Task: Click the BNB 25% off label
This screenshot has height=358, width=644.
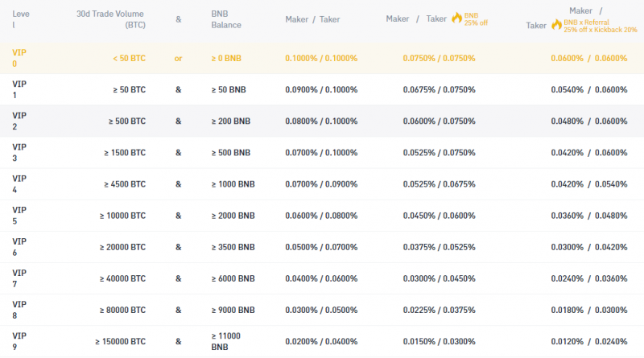Action: [x=476, y=19]
